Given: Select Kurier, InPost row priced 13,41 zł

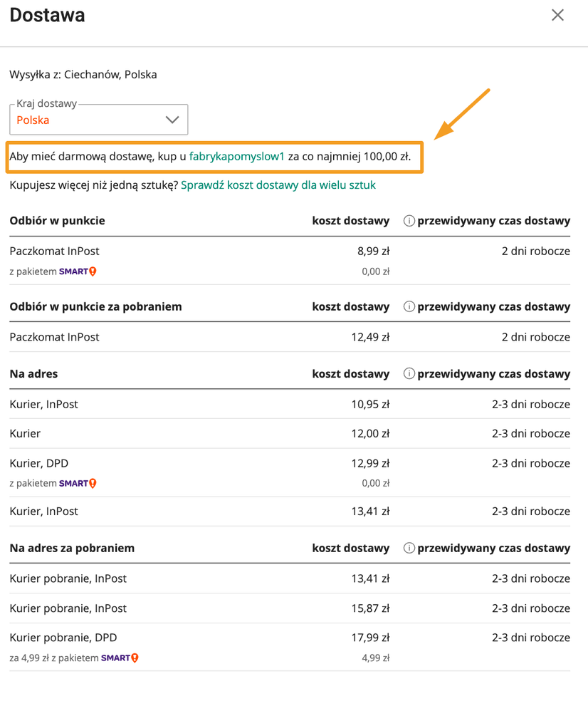Looking at the screenshot, I should (44, 511).
